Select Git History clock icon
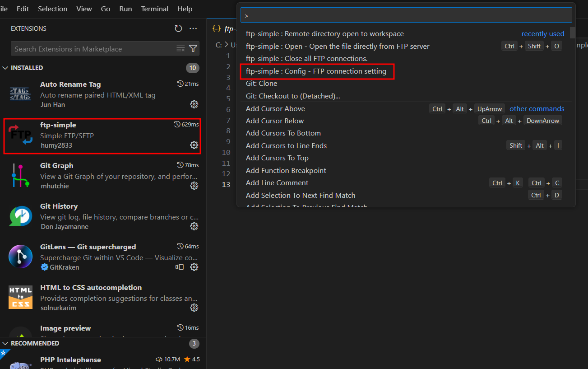The image size is (588, 369). coord(20,216)
